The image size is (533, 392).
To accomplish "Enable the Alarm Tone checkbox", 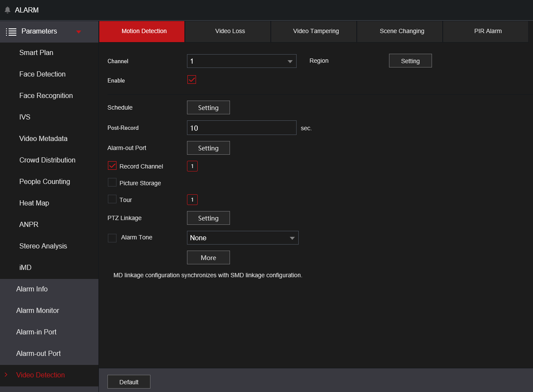I will click(112, 238).
